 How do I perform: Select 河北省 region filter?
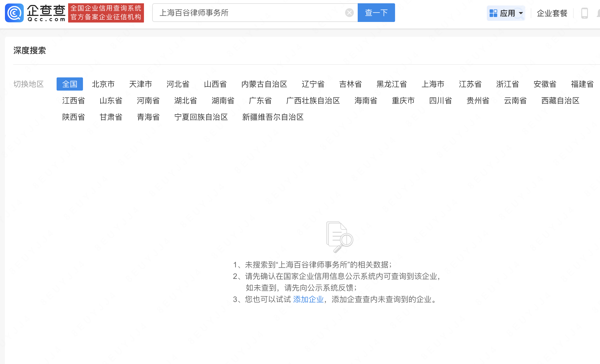tap(178, 84)
